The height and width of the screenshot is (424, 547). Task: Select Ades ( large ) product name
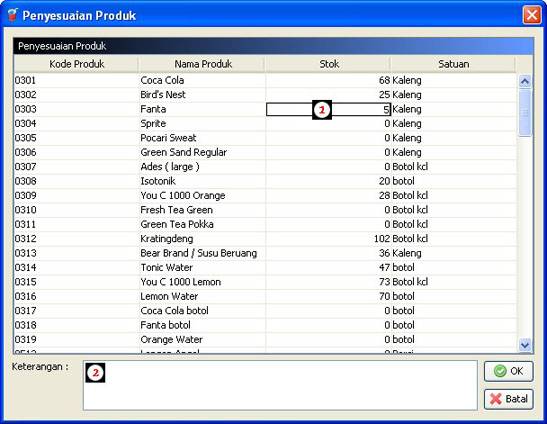tap(170, 167)
